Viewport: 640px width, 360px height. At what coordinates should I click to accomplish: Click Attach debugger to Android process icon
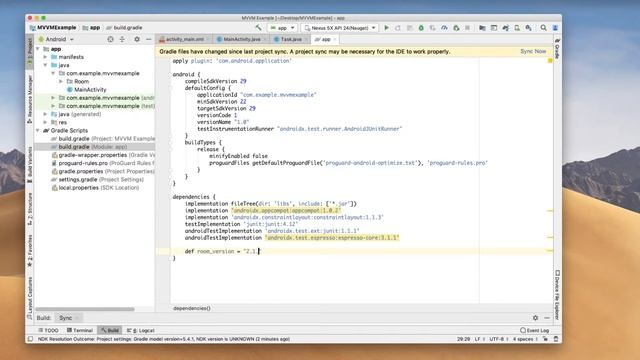(456, 28)
